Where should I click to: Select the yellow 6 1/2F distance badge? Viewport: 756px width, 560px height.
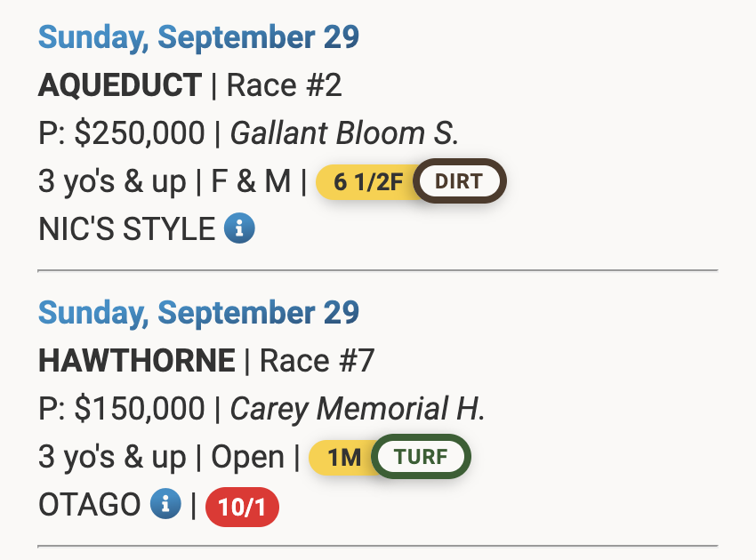click(366, 182)
